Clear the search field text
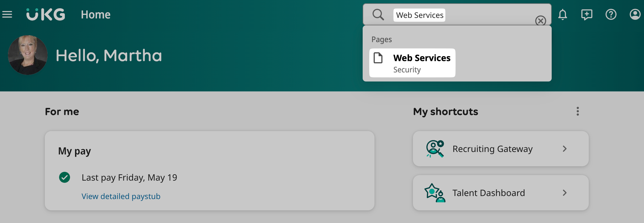644x223 pixels. [x=540, y=21]
